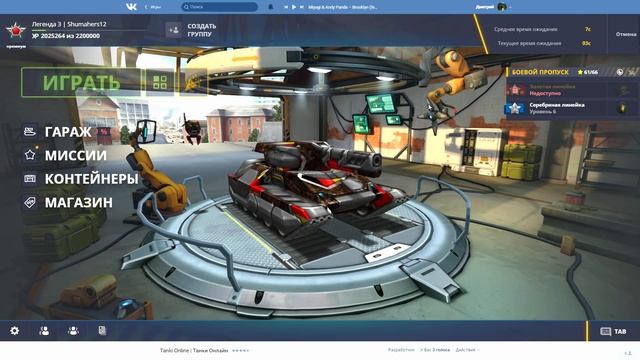This screenshot has width=640, height=360.
Task: Skip to previous VK music track
Action: pyautogui.click(x=286, y=7)
